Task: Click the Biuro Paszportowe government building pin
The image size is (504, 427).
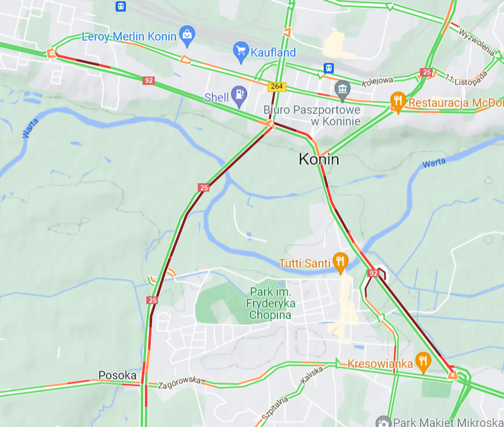Action: tap(342, 90)
